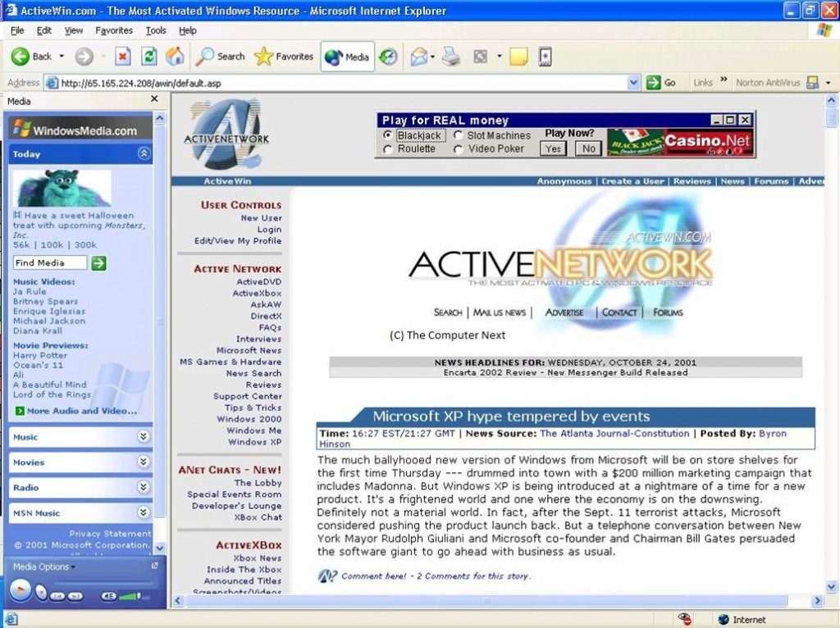This screenshot has width=840, height=628.
Task: Open the File menu
Action: 17,30
